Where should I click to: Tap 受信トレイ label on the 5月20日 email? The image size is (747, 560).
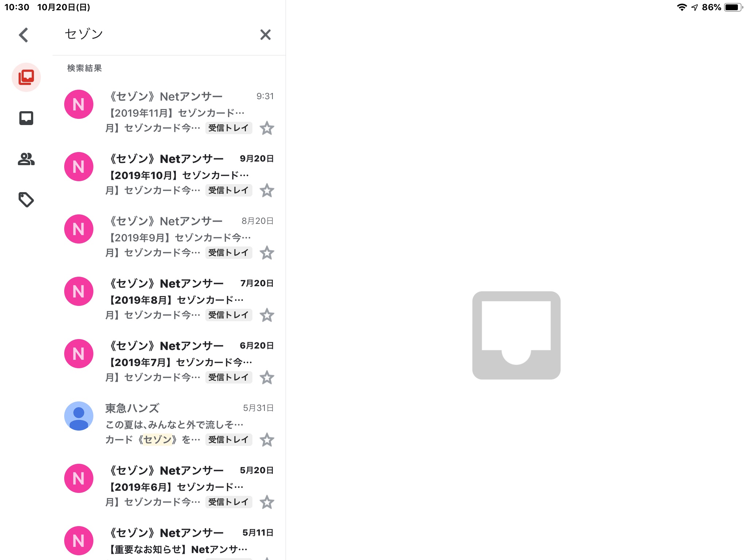click(229, 502)
